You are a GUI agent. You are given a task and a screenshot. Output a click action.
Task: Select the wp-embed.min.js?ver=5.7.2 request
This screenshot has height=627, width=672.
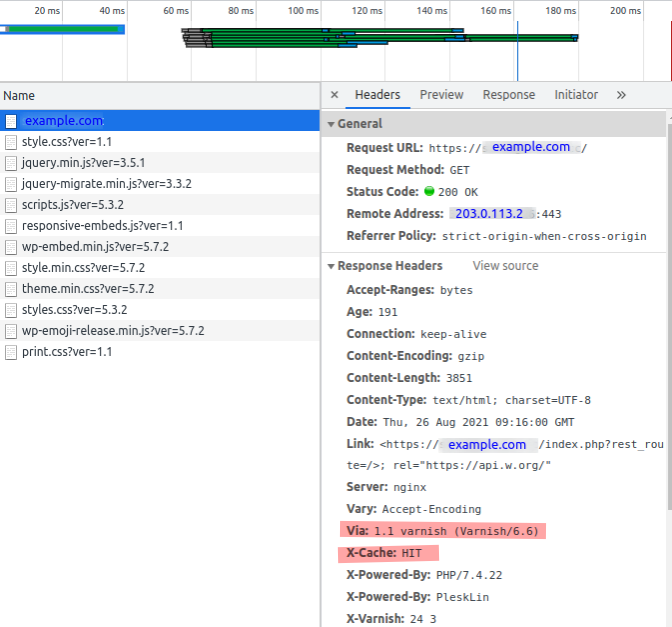point(159,247)
